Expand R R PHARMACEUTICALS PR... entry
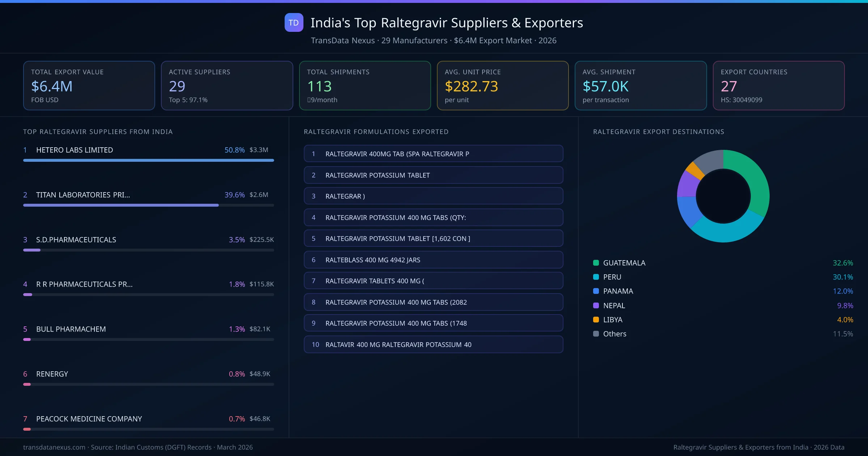The width and height of the screenshot is (868, 456). tap(84, 284)
